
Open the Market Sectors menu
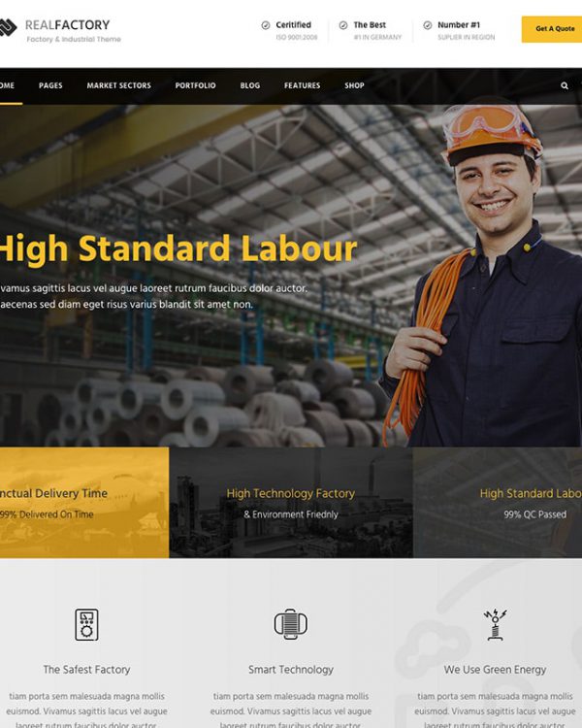click(x=118, y=85)
